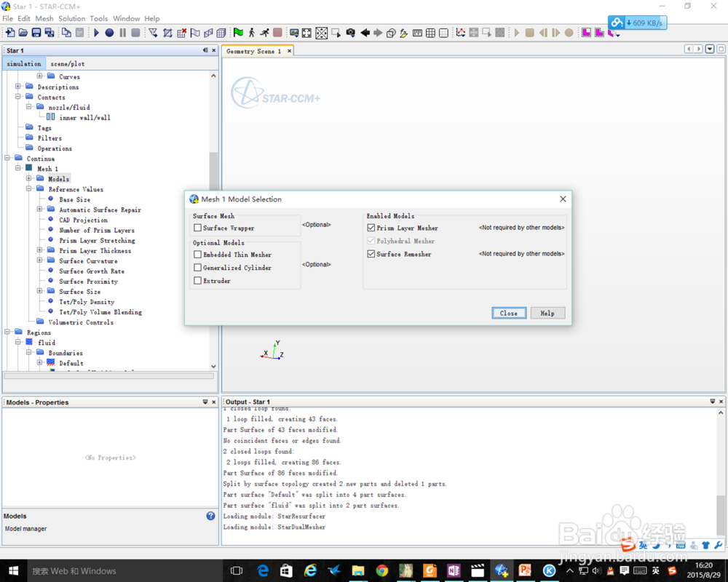
Task: Uncheck the Prism Layer Mesher model
Action: (x=371, y=228)
